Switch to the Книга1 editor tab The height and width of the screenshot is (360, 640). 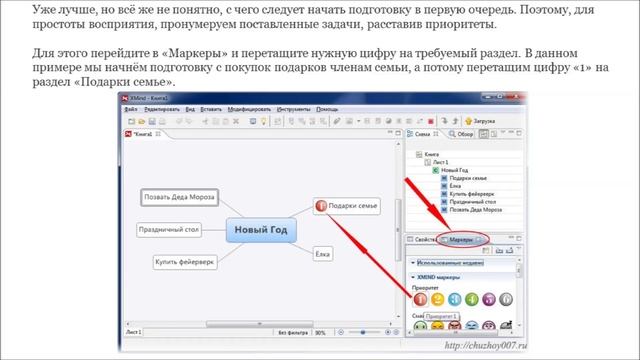tap(142, 134)
